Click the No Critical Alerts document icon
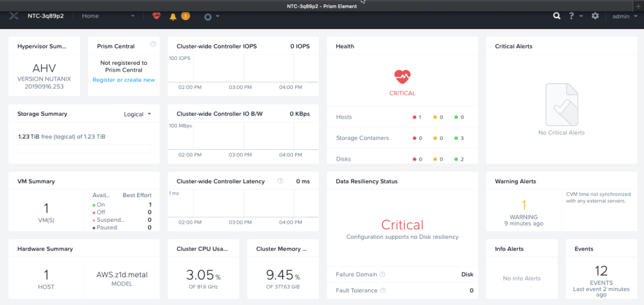Viewport: 644px width, 305px height. click(561, 104)
